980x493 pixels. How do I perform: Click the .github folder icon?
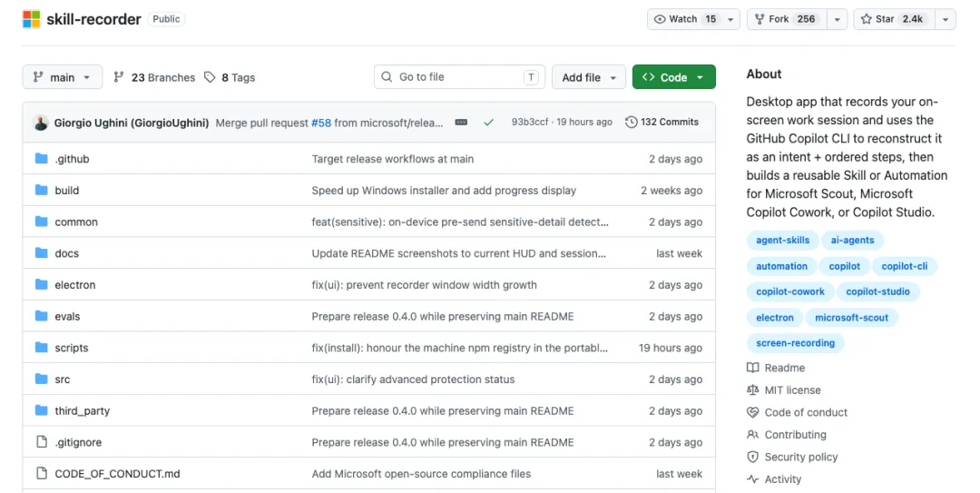click(41, 158)
